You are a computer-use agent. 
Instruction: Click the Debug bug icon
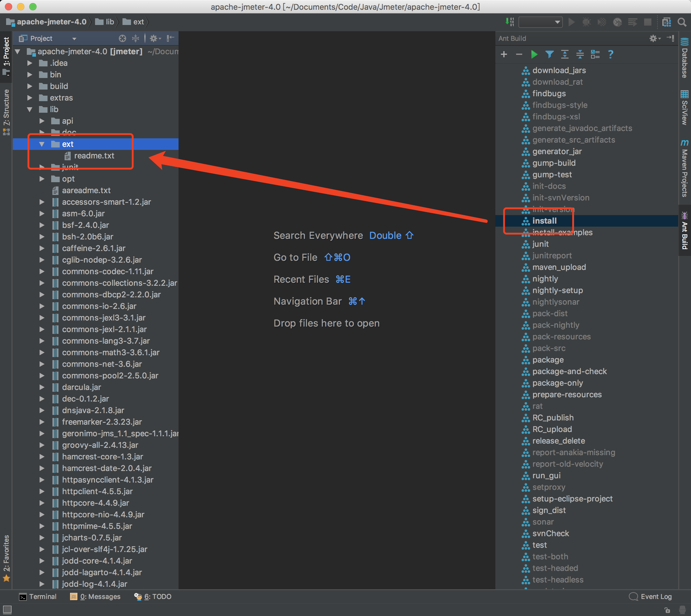coord(586,22)
